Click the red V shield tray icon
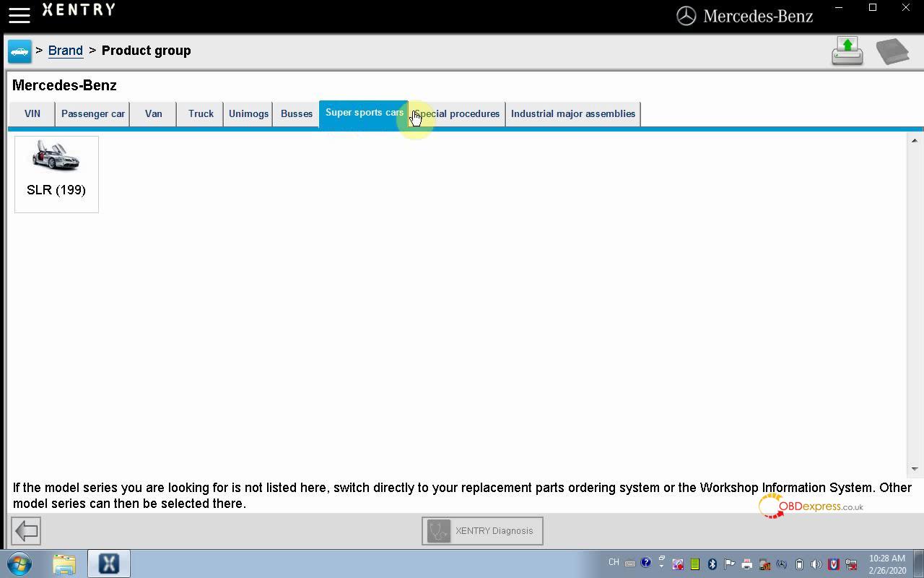This screenshot has height=578, width=924. coord(834,564)
